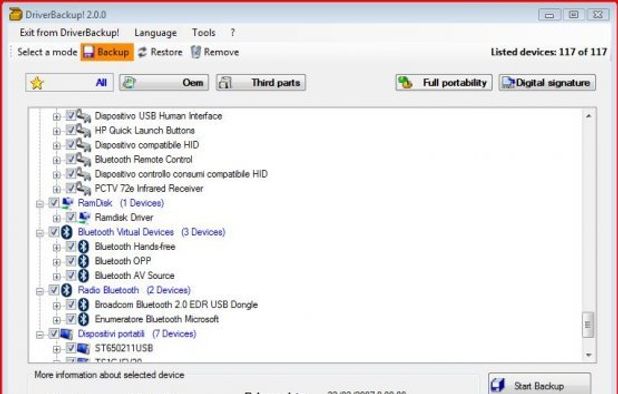Click the Bluetooth AV Source icon
The height and width of the screenshot is (394, 618).
click(83, 275)
